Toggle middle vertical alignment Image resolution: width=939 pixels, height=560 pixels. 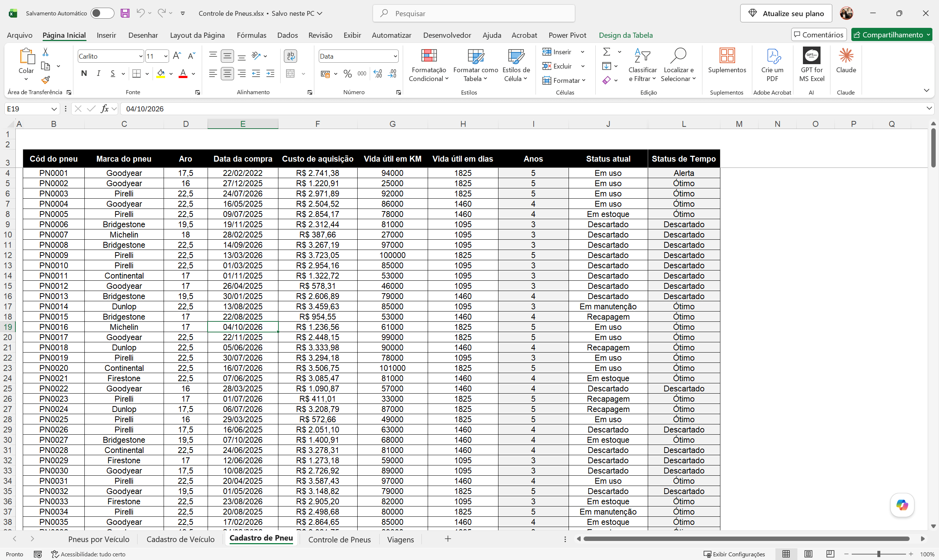click(x=227, y=56)
